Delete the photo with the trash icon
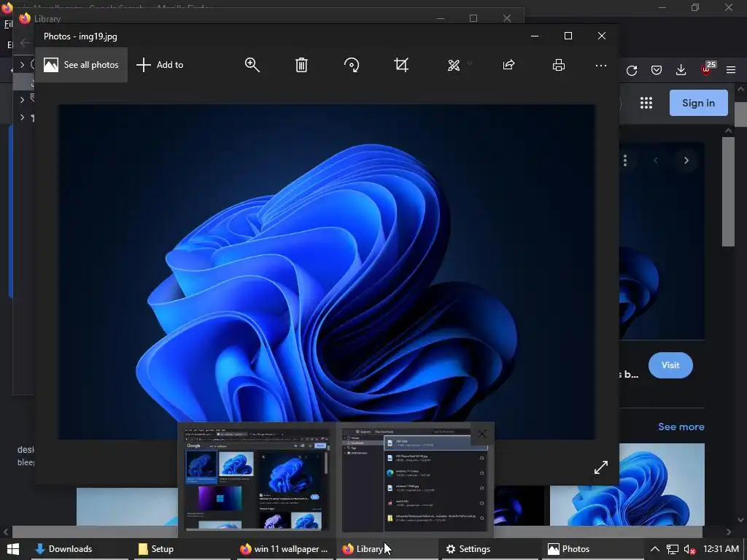Viewport: 747px width, 560px height. click(x=301, y=65)
